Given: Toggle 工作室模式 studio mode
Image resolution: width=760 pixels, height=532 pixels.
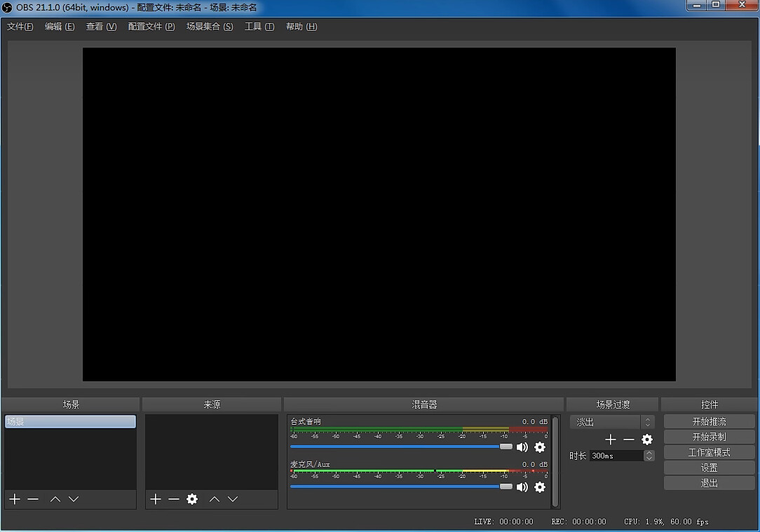Looking at the screenshot, I should click(709, 453).
